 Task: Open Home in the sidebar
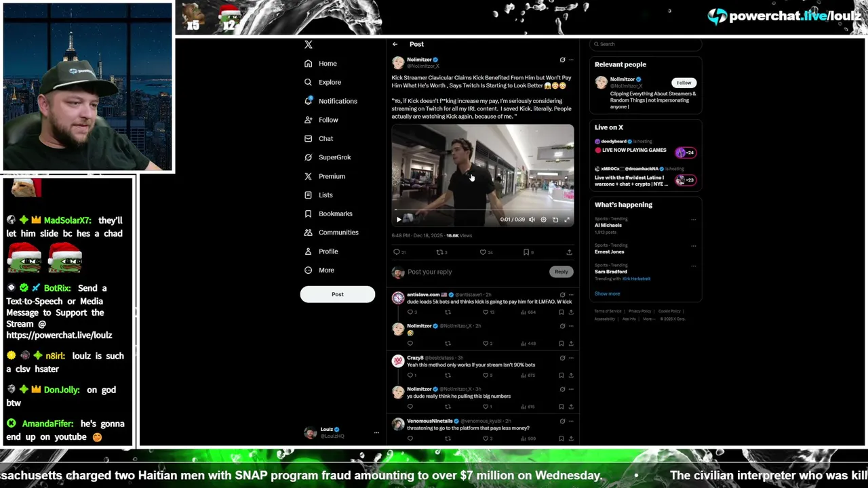321,64
